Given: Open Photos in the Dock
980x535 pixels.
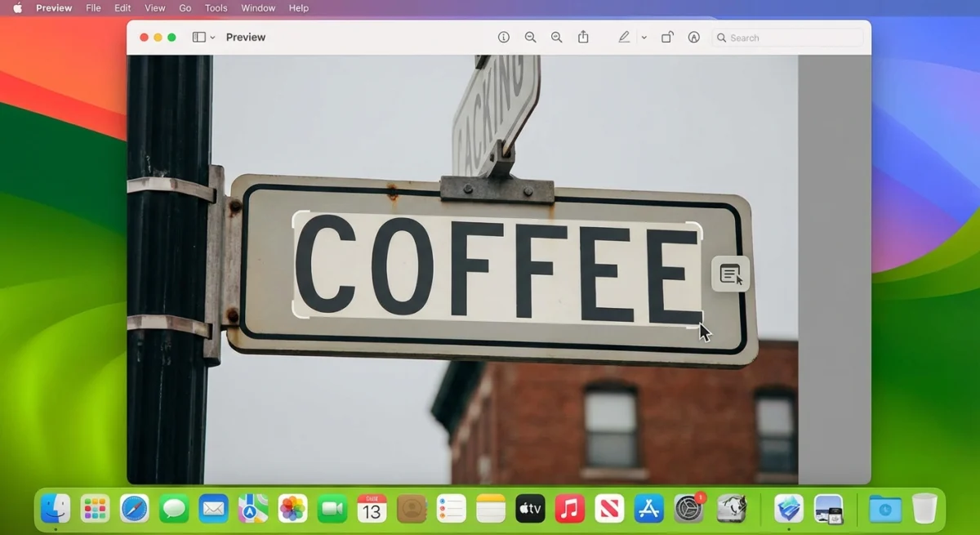Looking at the screenshot, I should [292, 509].
